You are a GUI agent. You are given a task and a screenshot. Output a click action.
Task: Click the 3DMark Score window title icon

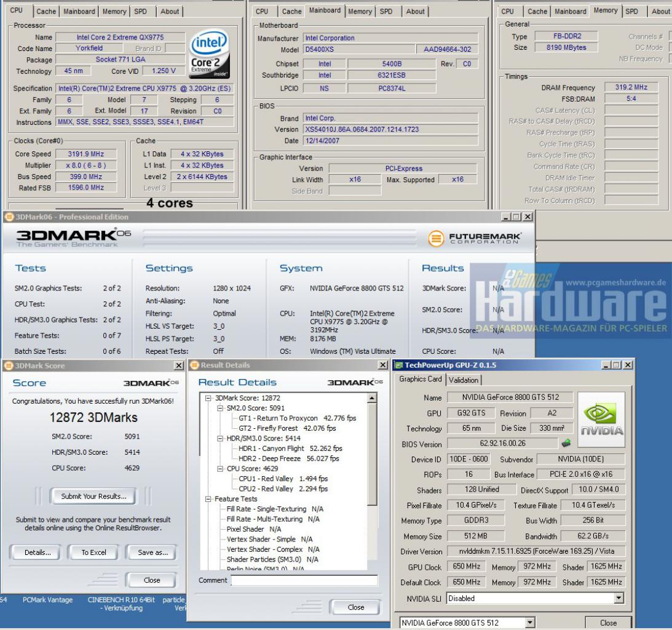pos(8,366)
